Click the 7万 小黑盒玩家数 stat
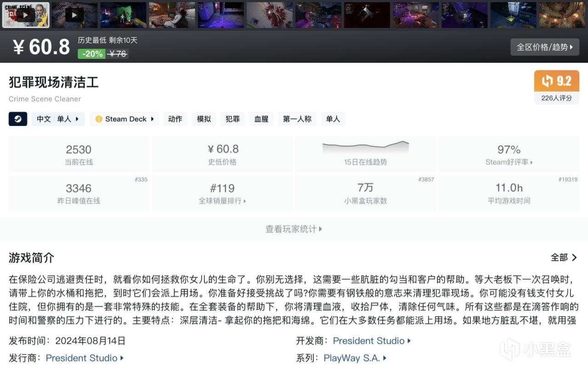The height and width of the screenshot is (370, 588). [366, 193]
